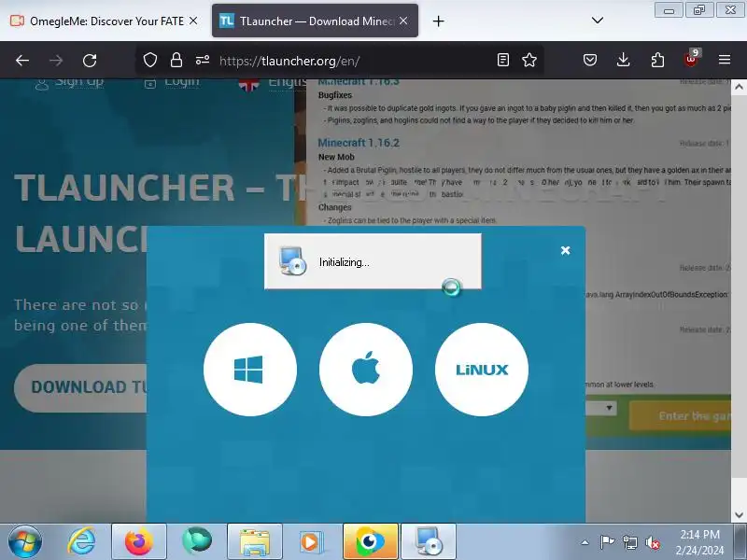Open Firefox application menu
Image resolution: width=747 pixels, height=560 pixels.
(725, 60)
